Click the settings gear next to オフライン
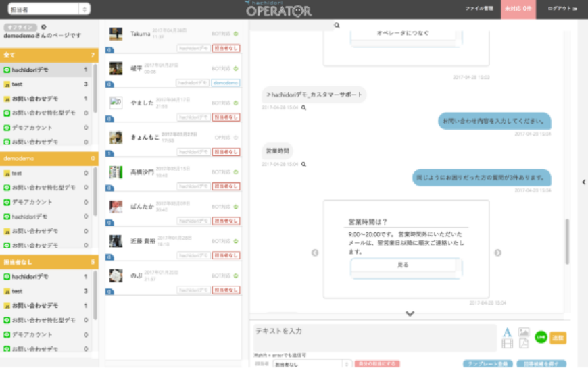 tap(44, 27)
